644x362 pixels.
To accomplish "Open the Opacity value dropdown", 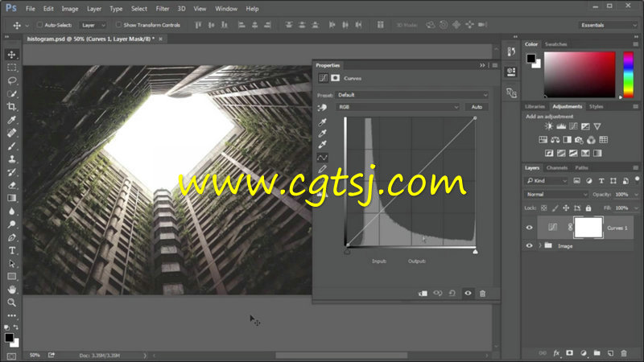I will pyautogui.click(x=636, y=194).
